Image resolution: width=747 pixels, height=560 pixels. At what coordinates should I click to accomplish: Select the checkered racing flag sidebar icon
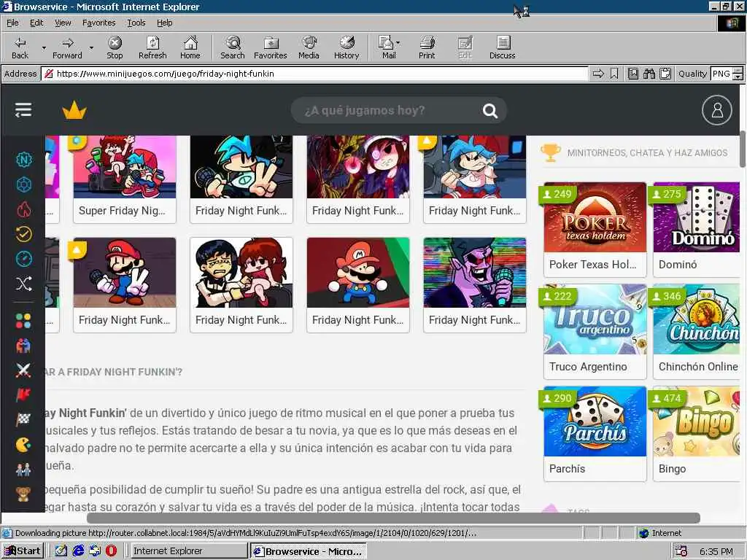(x=23, y=419)
